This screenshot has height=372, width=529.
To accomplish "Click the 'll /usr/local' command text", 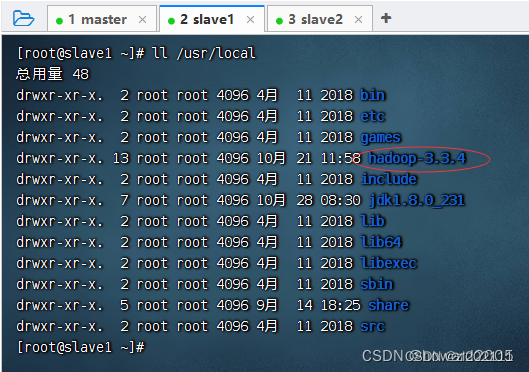I will click(203, 53).
